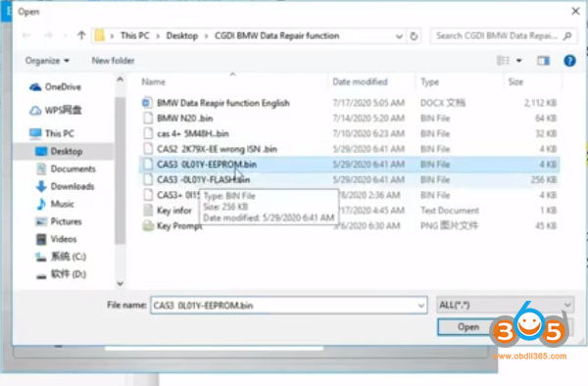This screenshot has width=588, height=386.
Task: Click file icon beside cas 4+ 5M48H
Action: click(x=148, y=133)
